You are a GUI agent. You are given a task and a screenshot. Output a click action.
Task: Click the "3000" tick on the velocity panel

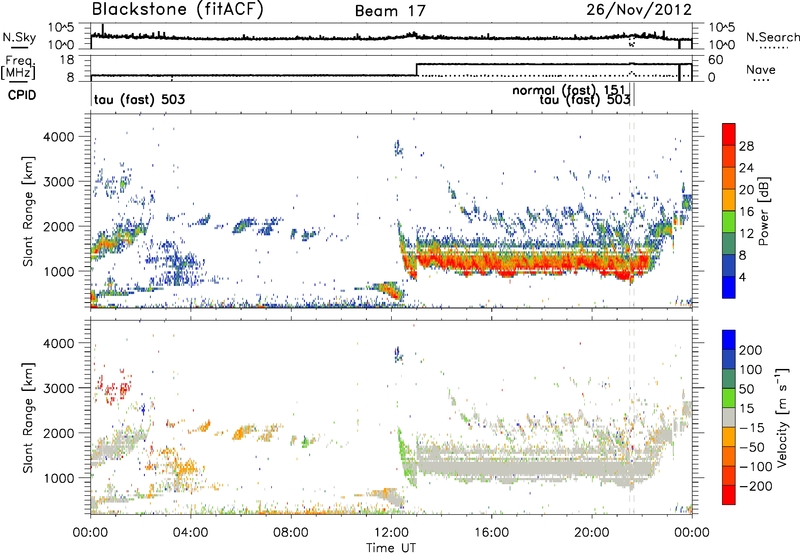[x=58, y=388]
